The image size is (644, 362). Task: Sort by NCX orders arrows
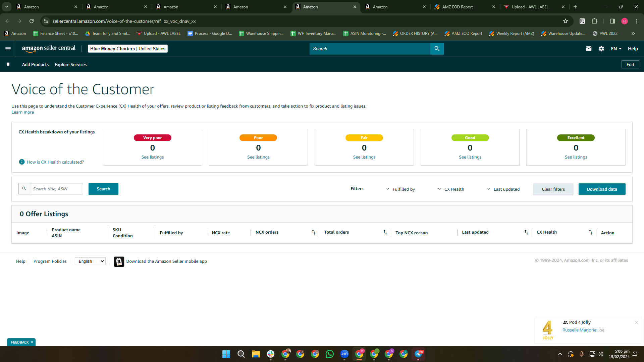point(314,232)
